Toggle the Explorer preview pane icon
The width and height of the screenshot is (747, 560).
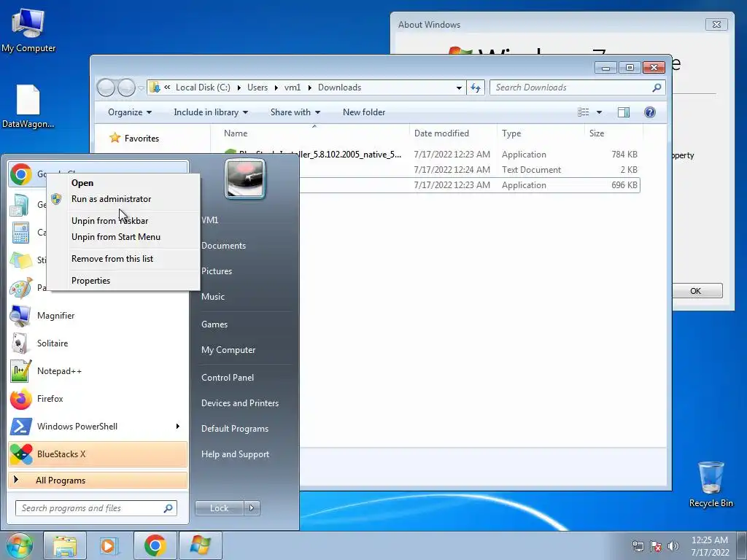(x=623, y=112)
